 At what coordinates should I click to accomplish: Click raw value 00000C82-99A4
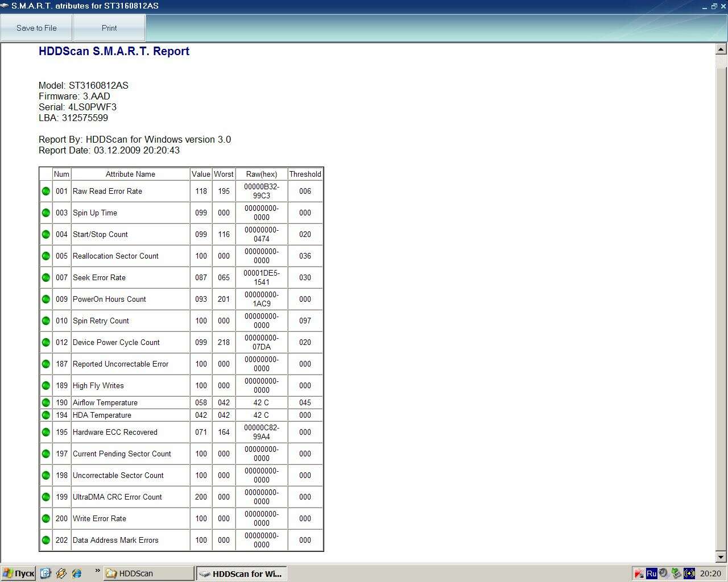click(x=262, y=432)
